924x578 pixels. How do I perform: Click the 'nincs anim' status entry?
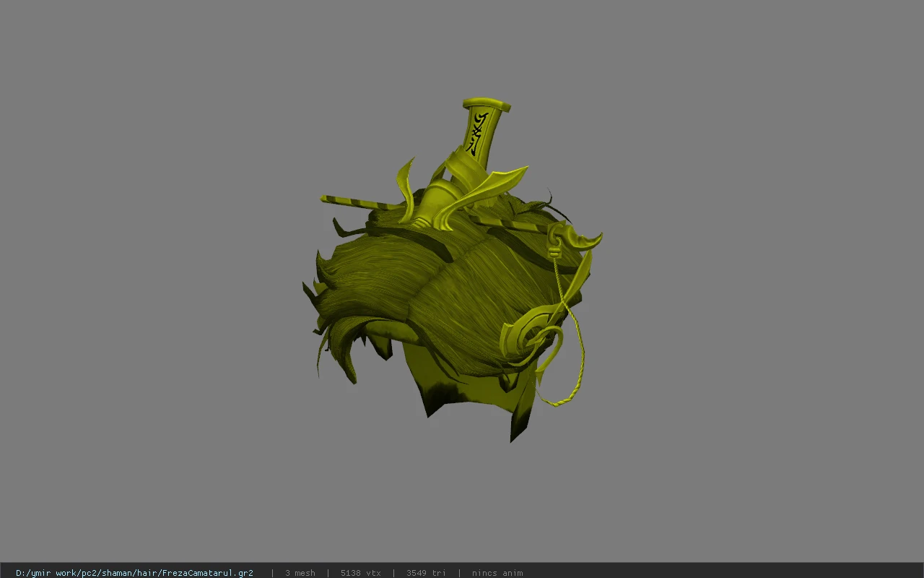(497, 573)
